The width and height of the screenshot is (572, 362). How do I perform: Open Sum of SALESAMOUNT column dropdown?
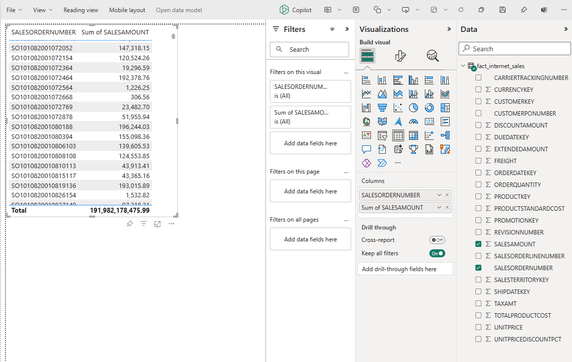pos(439,207)
